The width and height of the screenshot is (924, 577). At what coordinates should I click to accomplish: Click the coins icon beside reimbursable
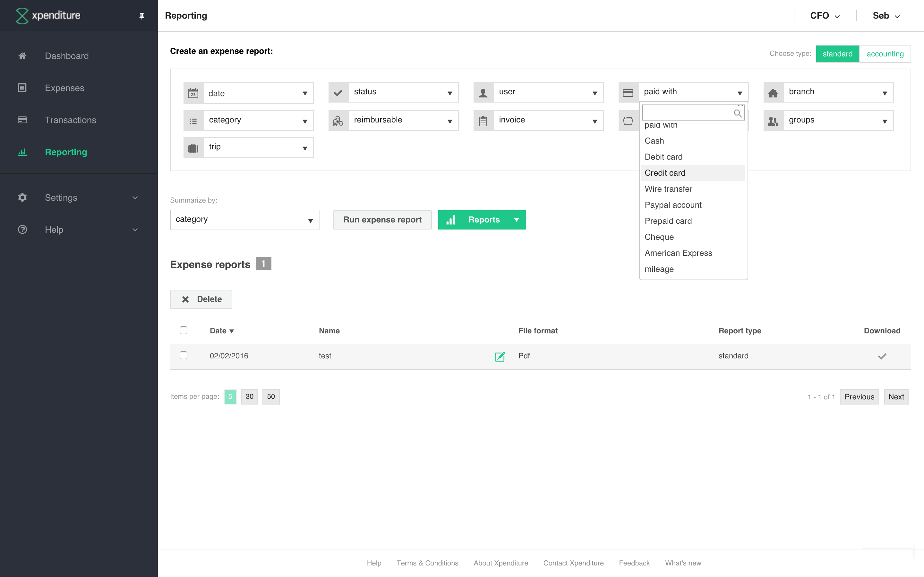point(338,121)
